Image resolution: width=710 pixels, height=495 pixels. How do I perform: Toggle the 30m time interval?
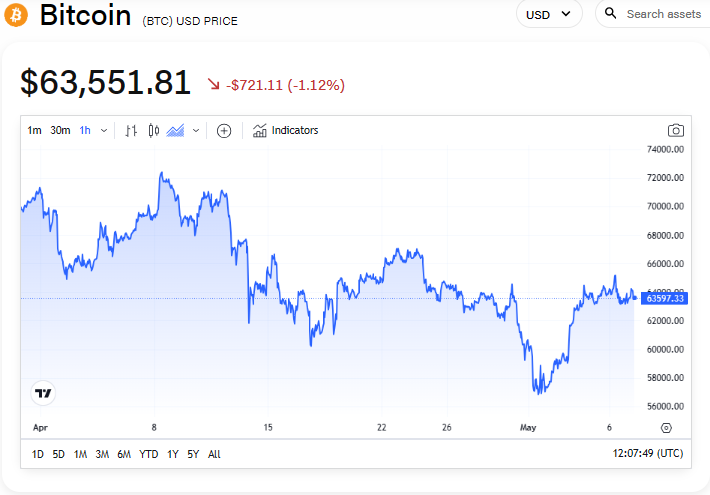tap(60, 130)
